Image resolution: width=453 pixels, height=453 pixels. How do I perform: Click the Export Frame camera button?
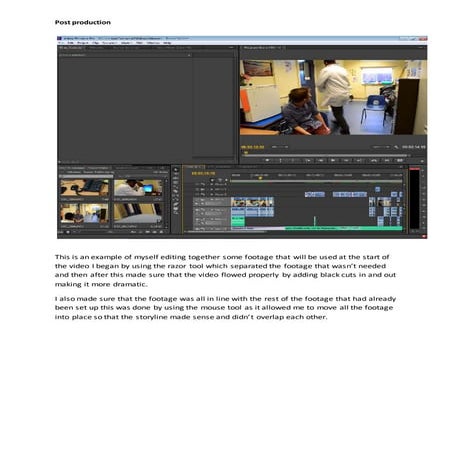point(399,161)
